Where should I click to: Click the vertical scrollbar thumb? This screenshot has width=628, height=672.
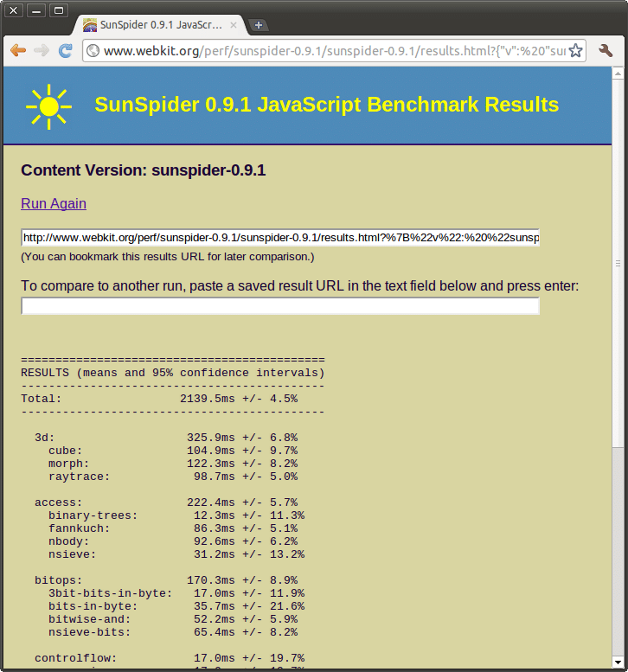618,264
